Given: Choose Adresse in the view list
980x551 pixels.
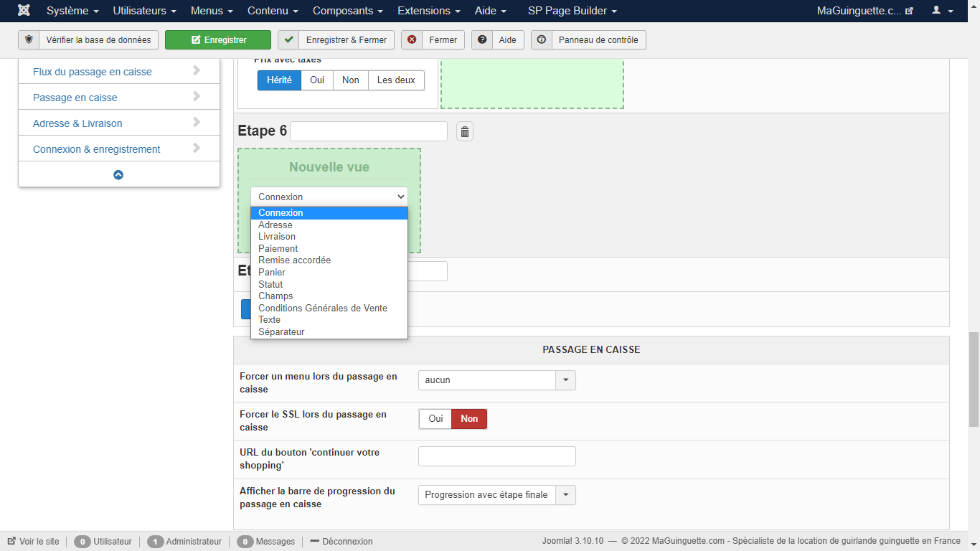Looking at the screenshot, I should tap(329, 225).
